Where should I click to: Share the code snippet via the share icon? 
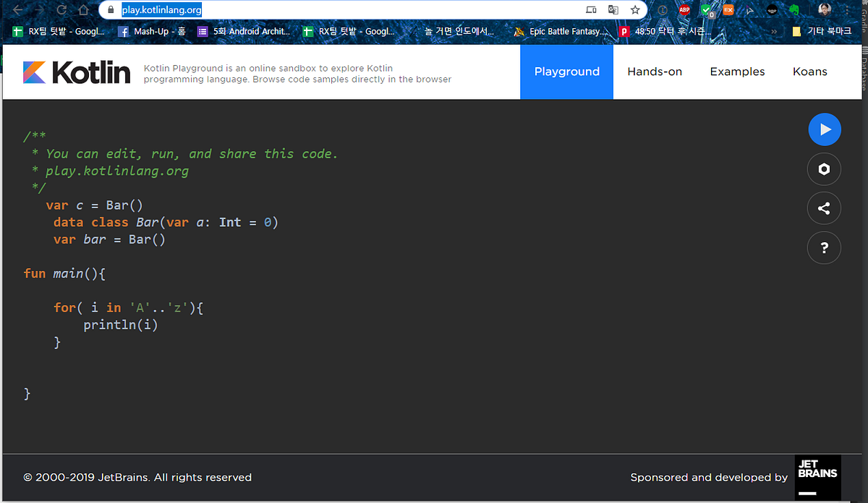click(x=825, y=208)
